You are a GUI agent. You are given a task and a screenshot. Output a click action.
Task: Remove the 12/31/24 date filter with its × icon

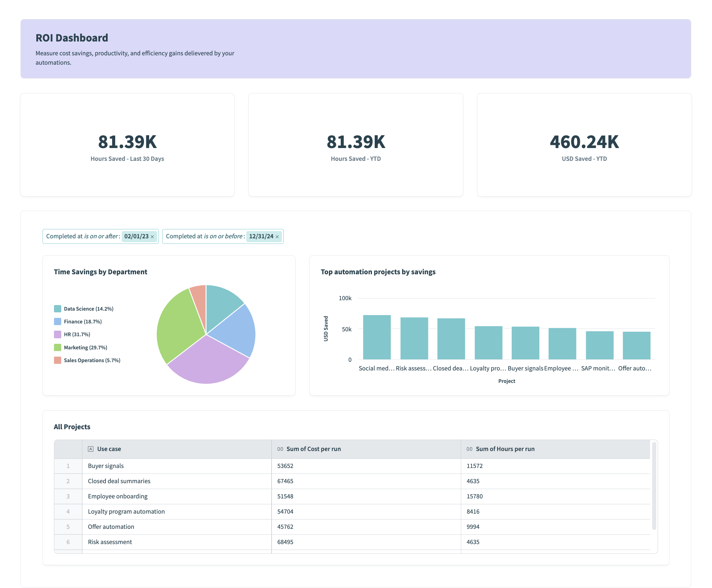pos(277,237)
